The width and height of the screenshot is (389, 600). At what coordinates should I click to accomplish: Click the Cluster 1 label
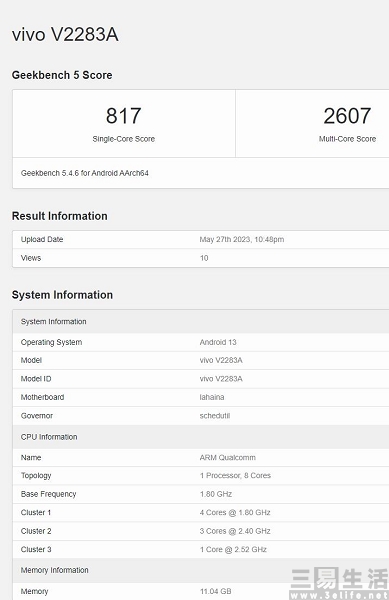pyautogui.click(x=36, y=512)
